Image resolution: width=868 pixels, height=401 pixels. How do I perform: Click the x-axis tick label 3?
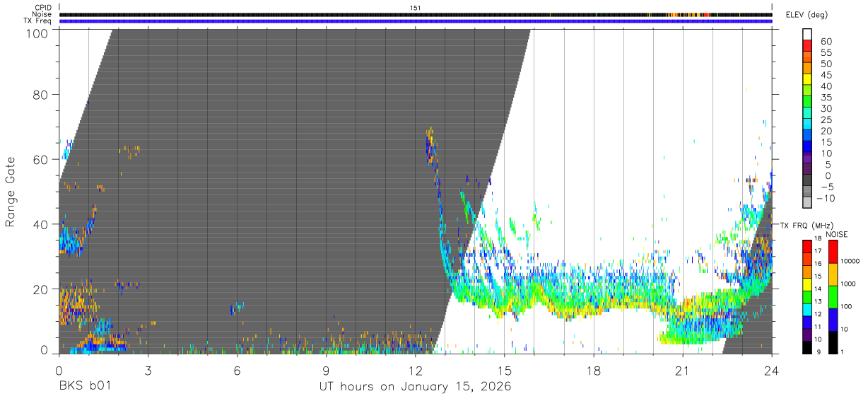[148, 371]
